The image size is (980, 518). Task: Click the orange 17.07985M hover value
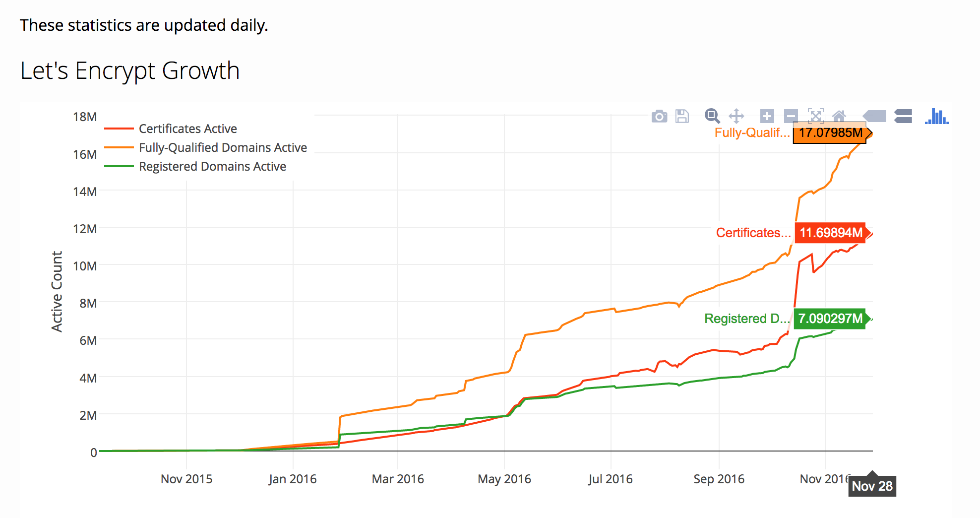(830, 133)
